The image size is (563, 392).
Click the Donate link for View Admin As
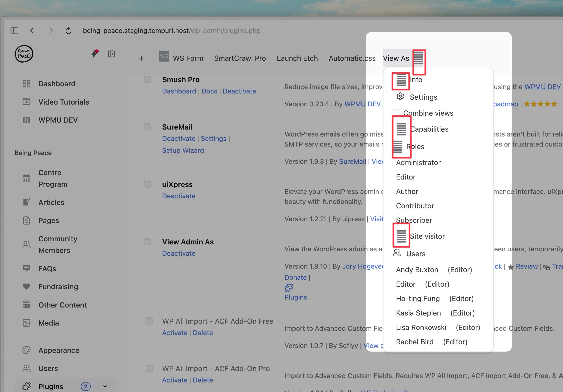point(295,277)
